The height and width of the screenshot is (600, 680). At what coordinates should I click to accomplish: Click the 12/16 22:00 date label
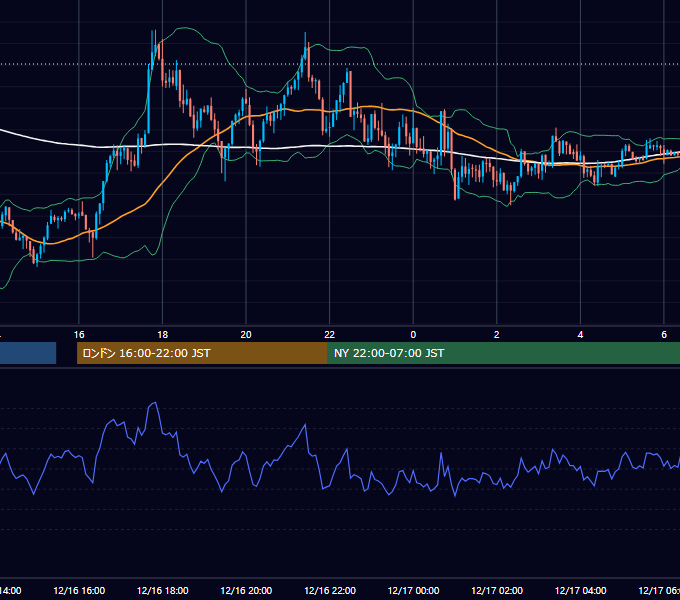click(x=330, y=590)
